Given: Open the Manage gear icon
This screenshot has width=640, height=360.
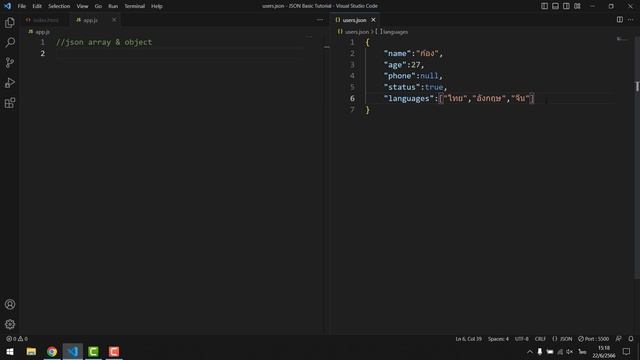Looking at the screenshot, I should point(10,324).
